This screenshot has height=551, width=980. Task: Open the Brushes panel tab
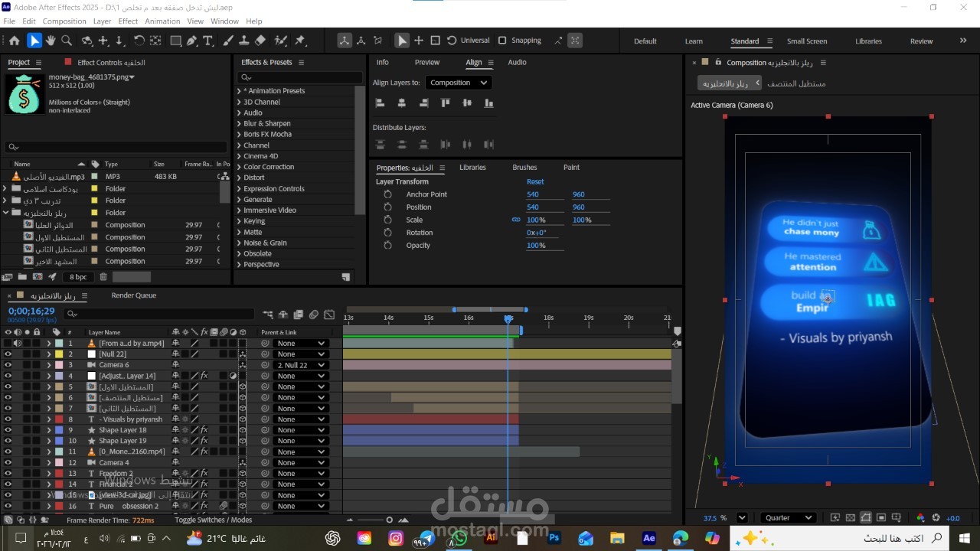(x=524, y=167)
